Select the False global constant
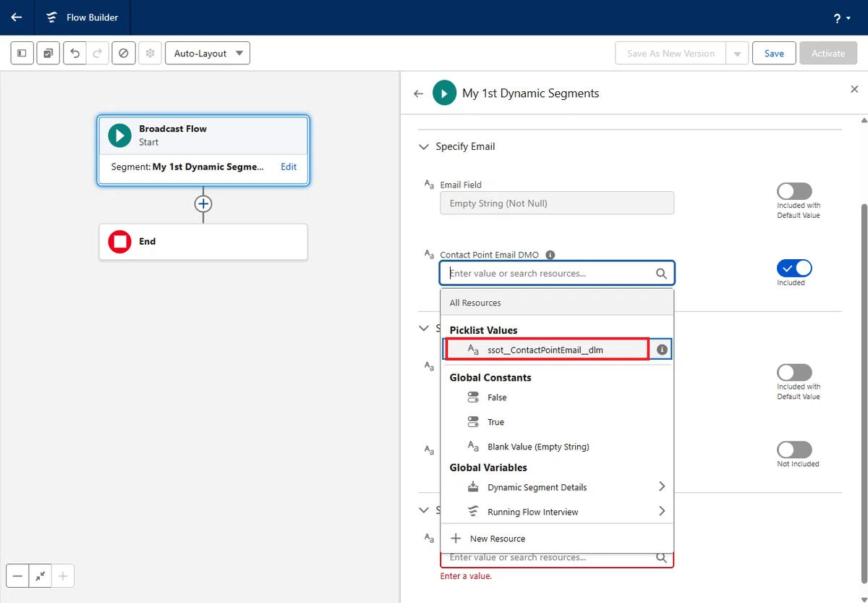Screen dimensions: 868x603 click(557, 397)
